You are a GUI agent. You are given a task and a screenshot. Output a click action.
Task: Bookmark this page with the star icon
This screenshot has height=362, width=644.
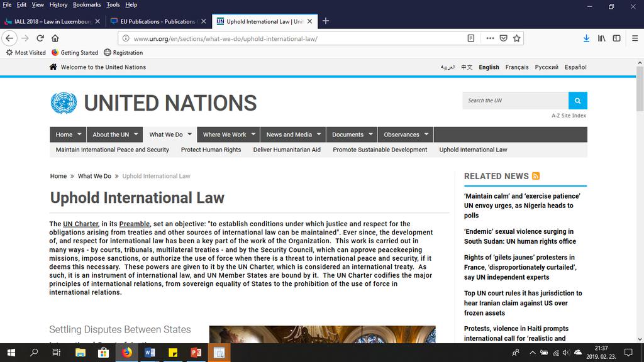517,38
